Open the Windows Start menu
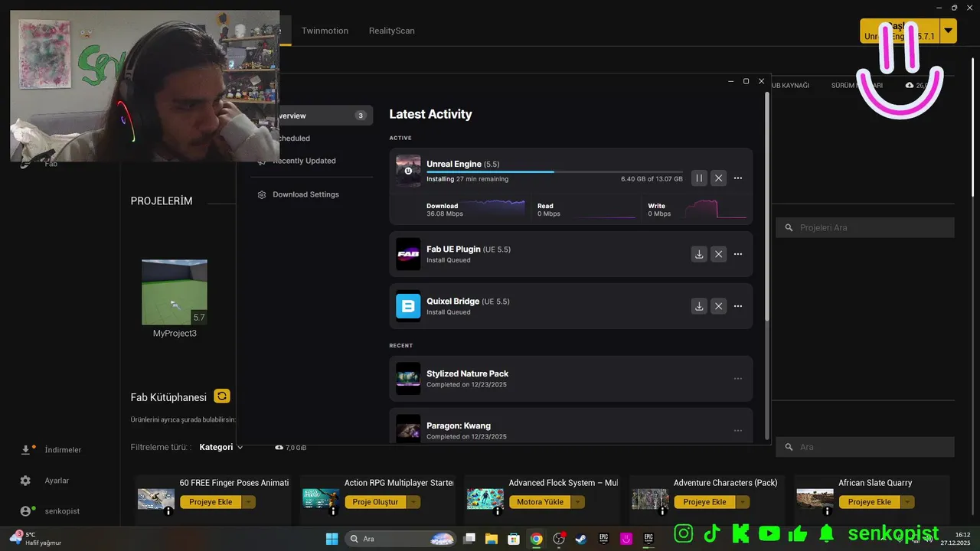Image resolution: width=980 pixels, height=551 pixels. pos(332,539)
